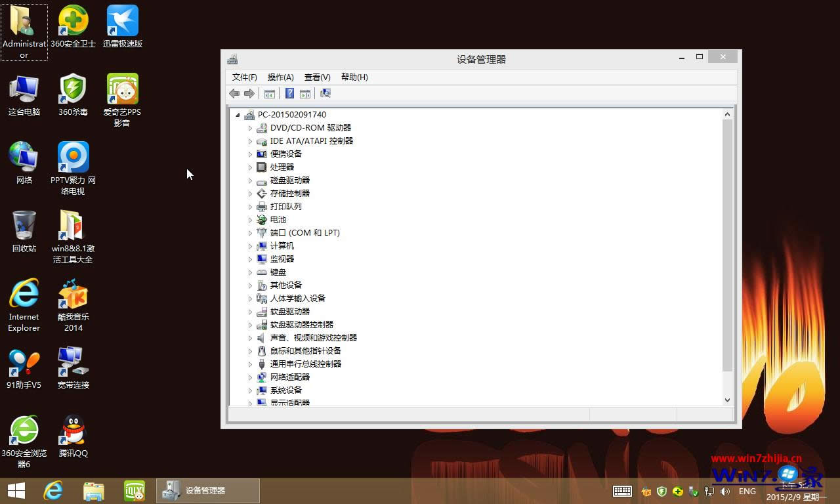Click the ENG language indicator

pos(747,490)
